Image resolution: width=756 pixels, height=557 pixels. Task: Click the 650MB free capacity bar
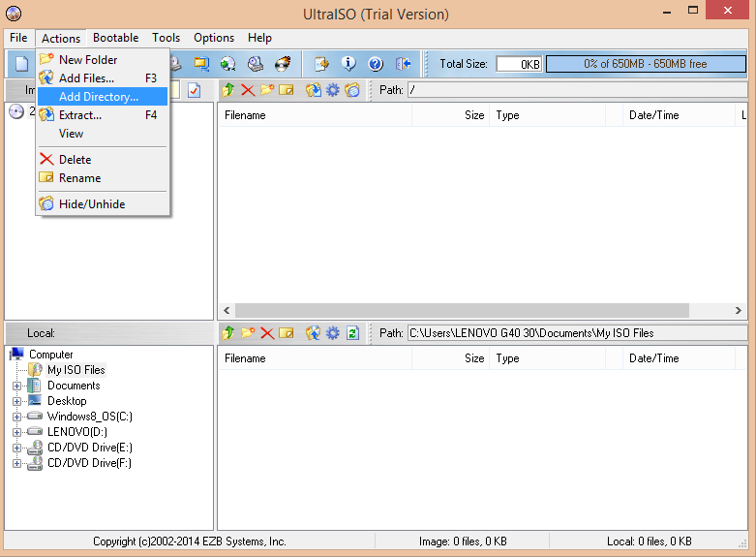(x=646, y=64)
